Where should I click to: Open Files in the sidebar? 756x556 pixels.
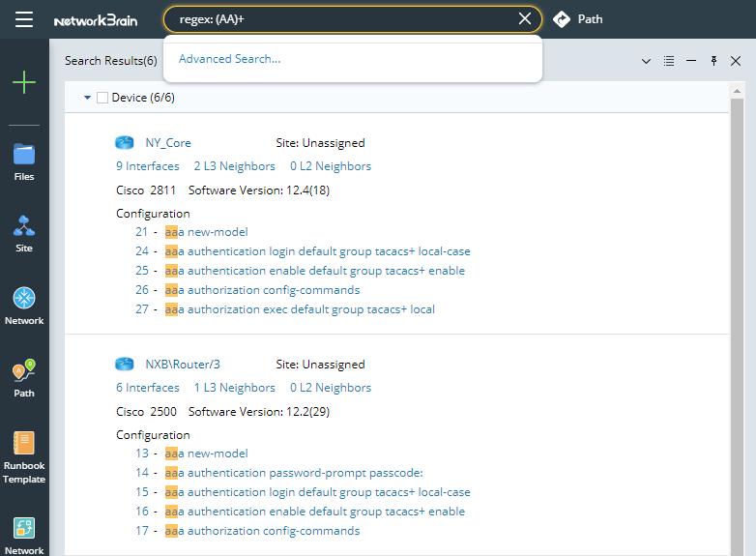click(x=24, y=161)
